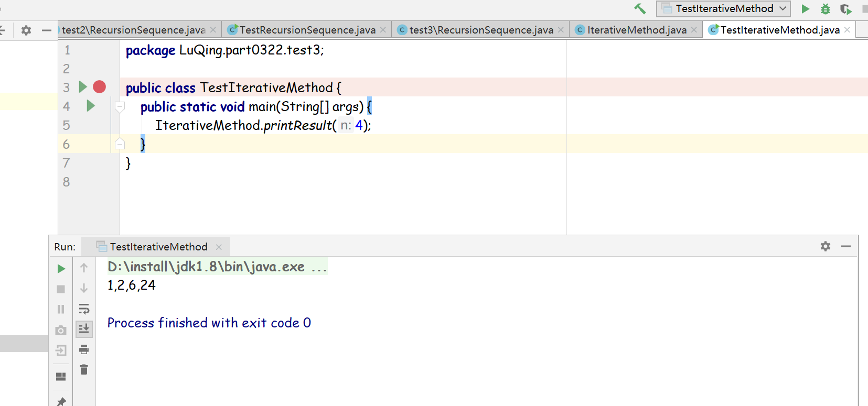Print the console output
This screenshot has height=406, width=868.
(x=84, y=349)
